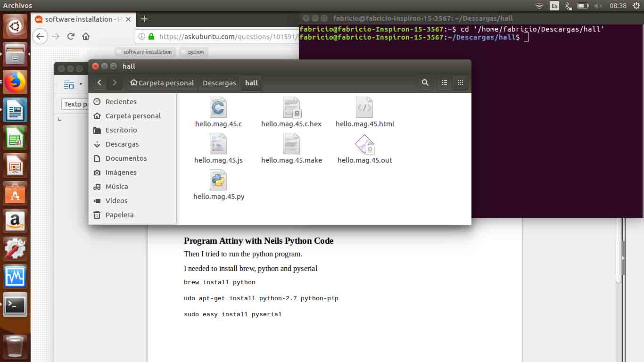
Task: Launch Firefox from the launcher
Action: coord(15,82)
